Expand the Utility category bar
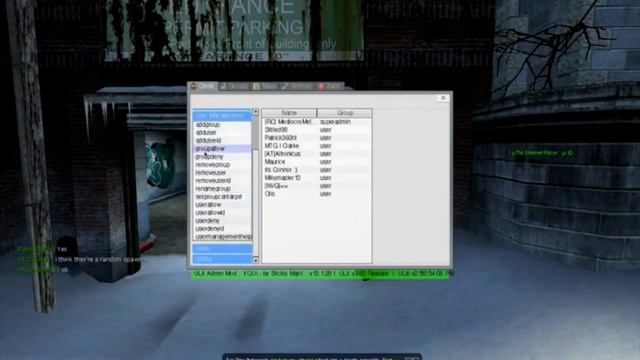This screenshot has height=360, width=640. (222, 249)
